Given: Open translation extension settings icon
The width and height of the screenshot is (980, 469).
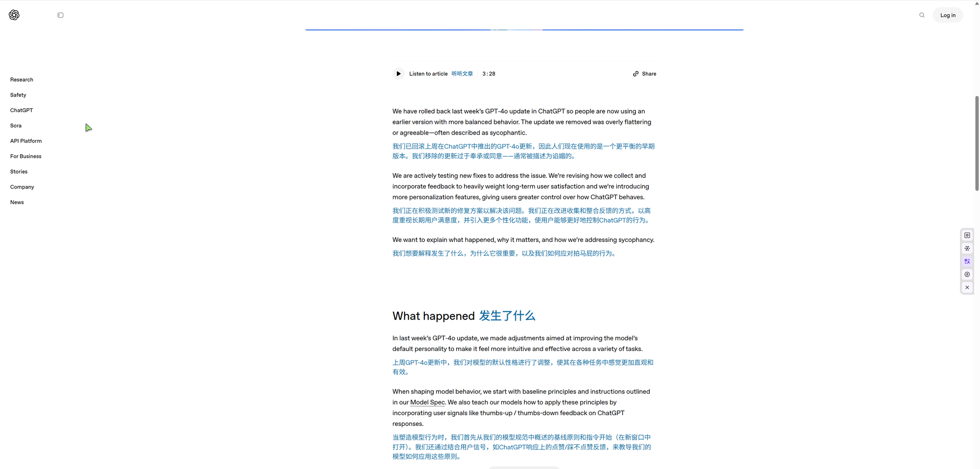Looking at the screenshot, I should click(967, 235).
